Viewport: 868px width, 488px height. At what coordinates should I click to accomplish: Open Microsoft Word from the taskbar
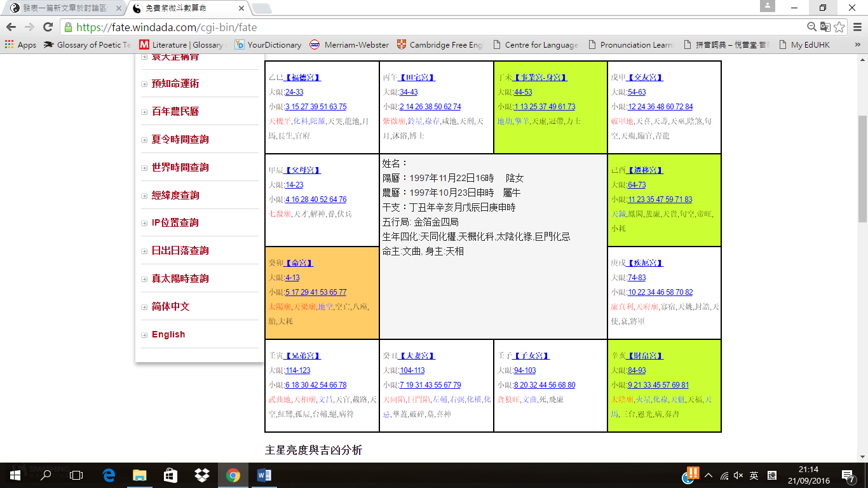point(264,475)
